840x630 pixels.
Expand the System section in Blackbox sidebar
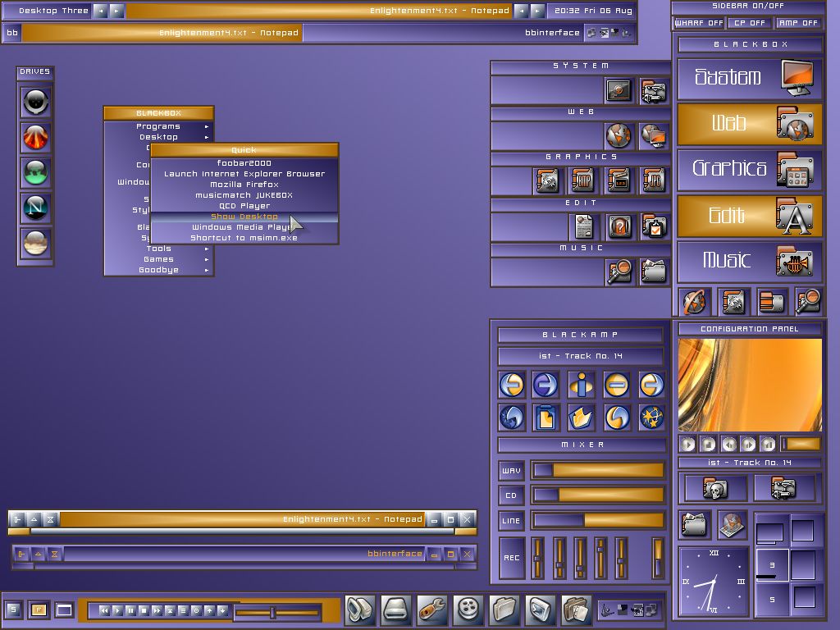pos(750,78)
